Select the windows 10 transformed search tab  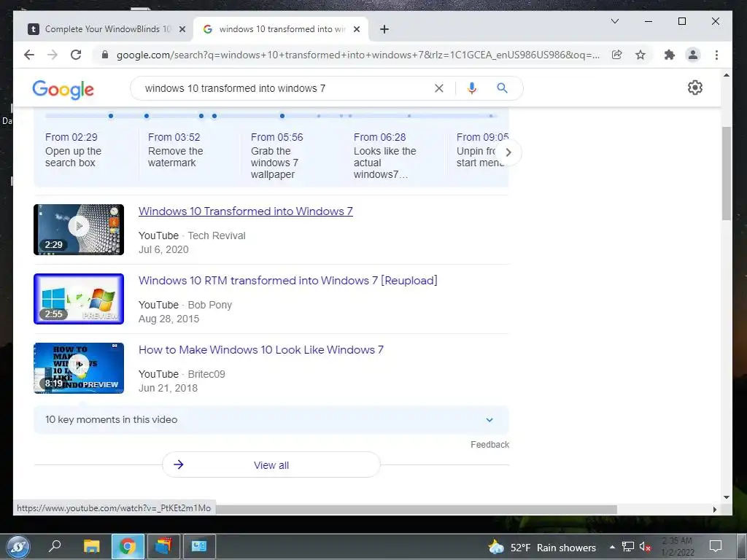point(281,29)
